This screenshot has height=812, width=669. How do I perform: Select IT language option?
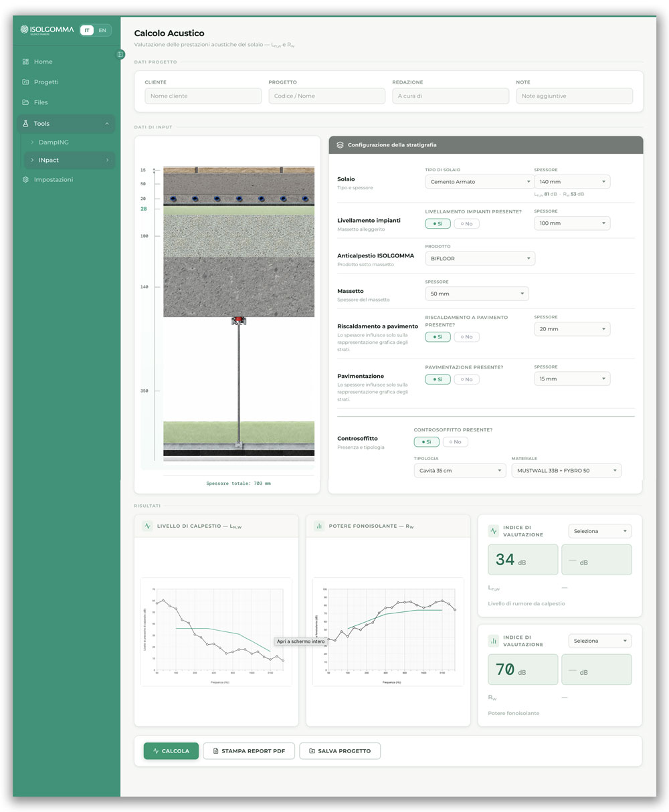point(87,30)
